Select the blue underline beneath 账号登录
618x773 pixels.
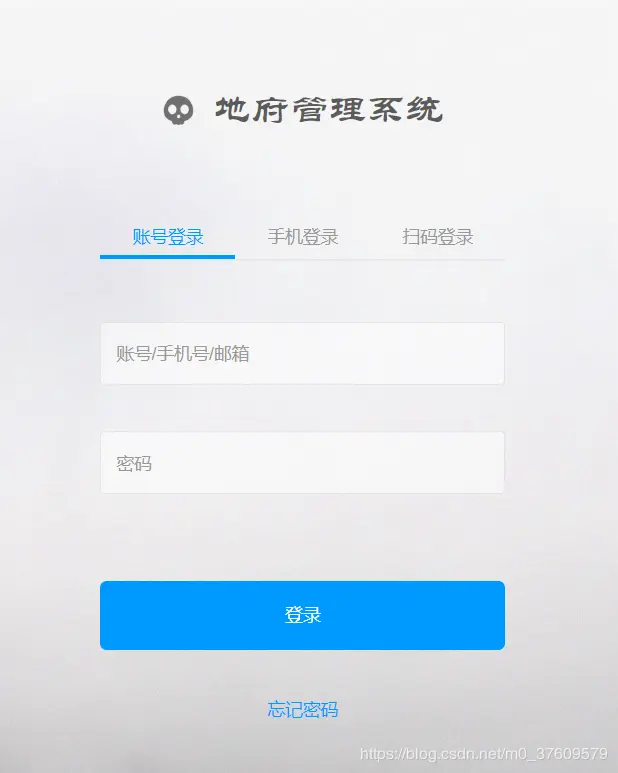click(168, 256)
